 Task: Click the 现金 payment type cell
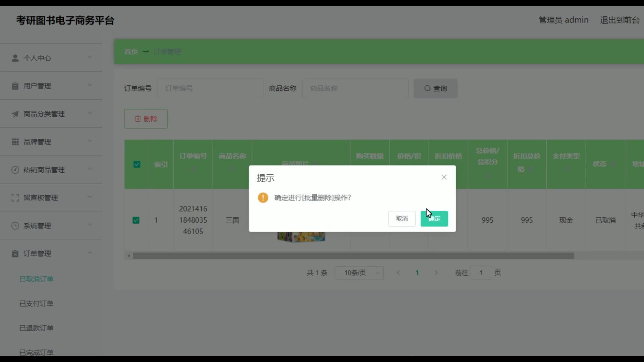[x=566, y=220]
